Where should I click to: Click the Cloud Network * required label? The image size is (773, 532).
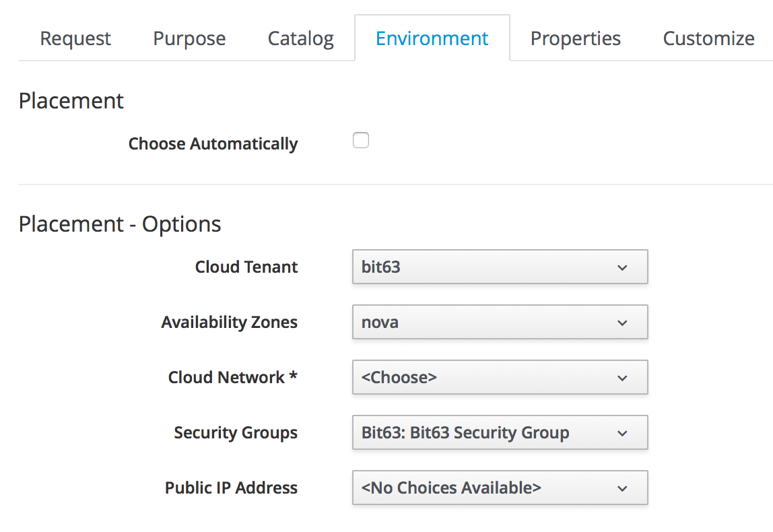click(232, 378)
